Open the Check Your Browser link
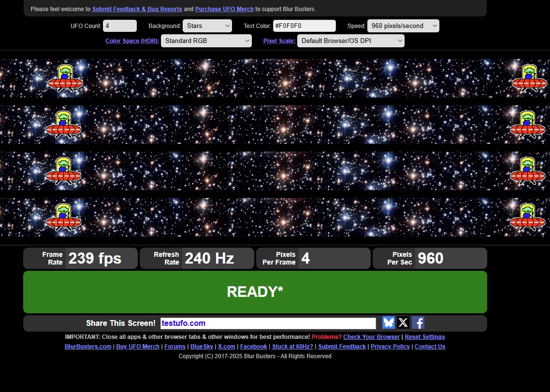Screen dimensions: 550x392 [x=372, y=336]
